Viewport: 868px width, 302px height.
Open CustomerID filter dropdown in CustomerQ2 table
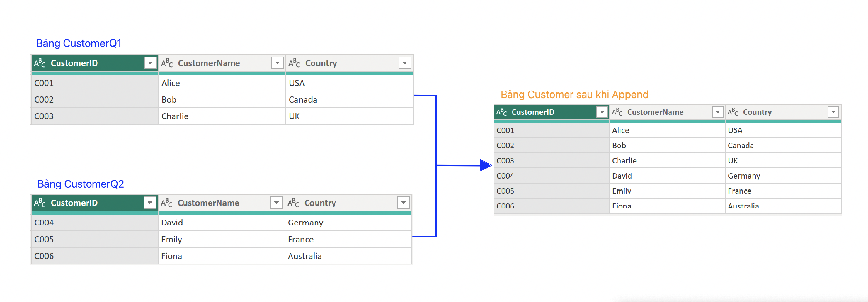point(150,203)
